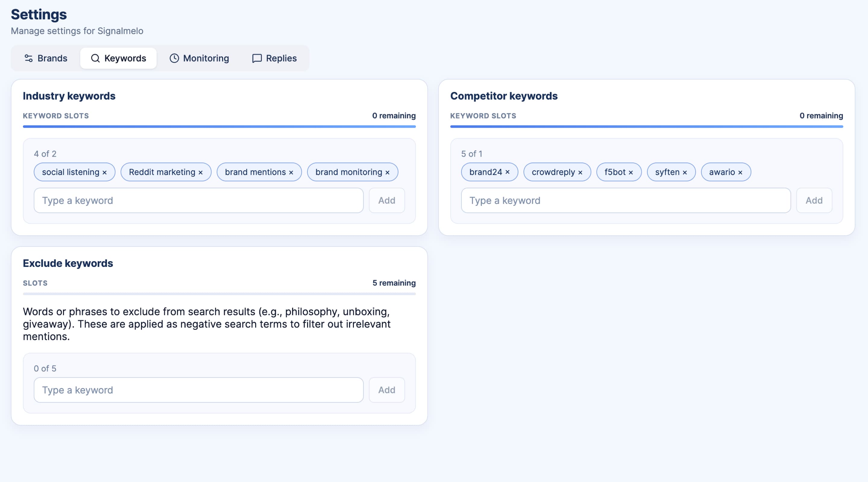The width and height of the screenshot is (868, 482).
Task: Remove the 'brand monitoring' keyword chip
Action: pos(388,172)
